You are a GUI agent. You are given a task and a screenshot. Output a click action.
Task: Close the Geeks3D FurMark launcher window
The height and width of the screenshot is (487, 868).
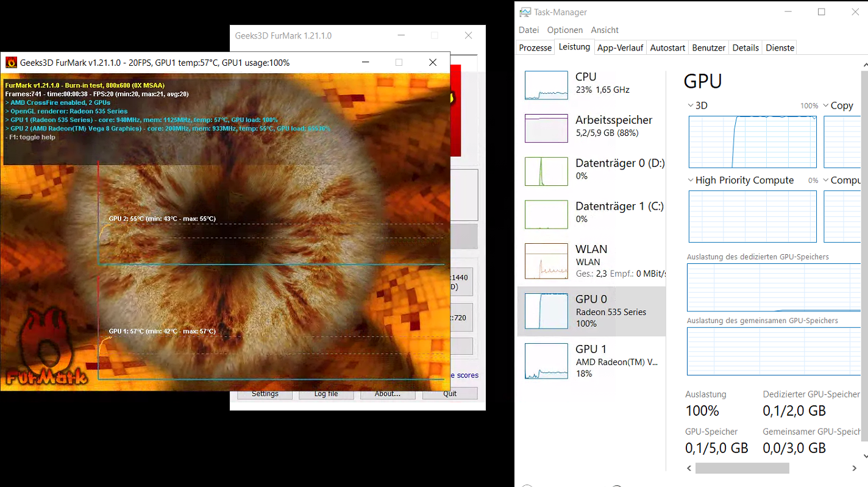468,36
